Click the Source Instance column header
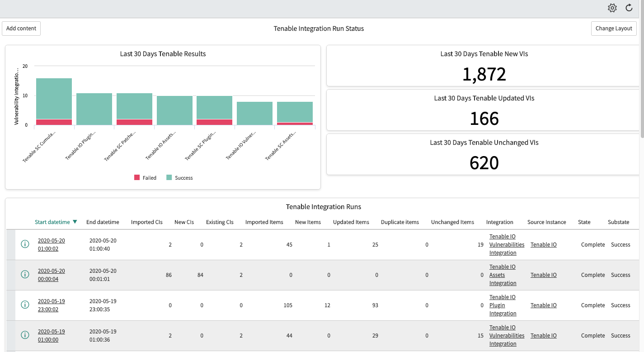 (x=547, y=222)
